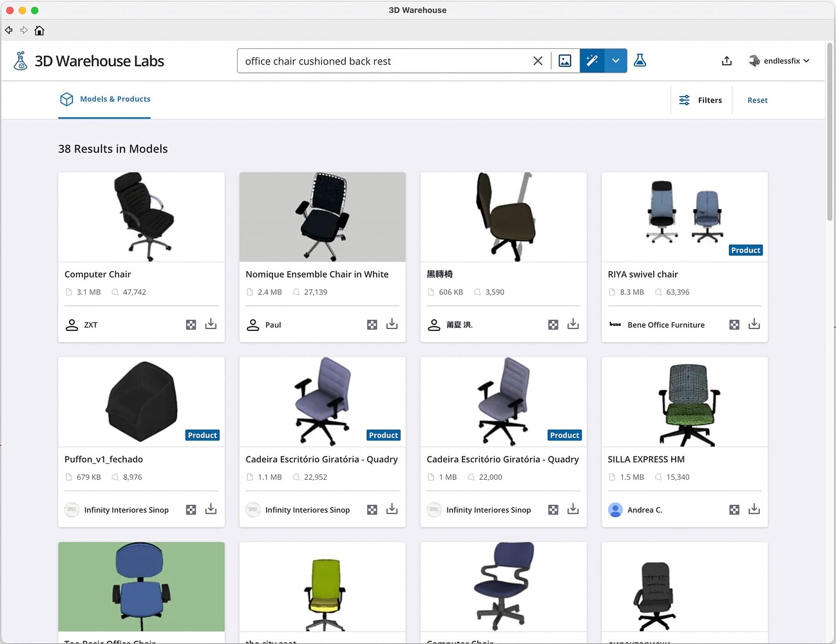836x644 pixels.
Task: View the Puffon_v1_fechado model thumbnail
Action: tap(141, 401)
